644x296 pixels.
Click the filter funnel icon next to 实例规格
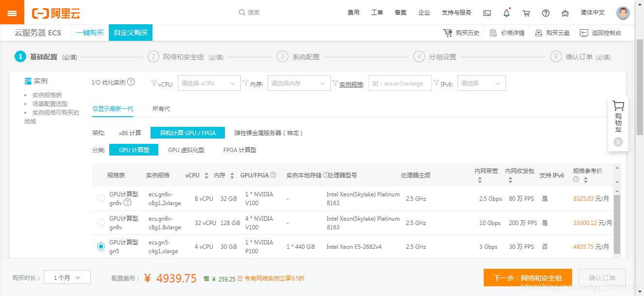335,83
